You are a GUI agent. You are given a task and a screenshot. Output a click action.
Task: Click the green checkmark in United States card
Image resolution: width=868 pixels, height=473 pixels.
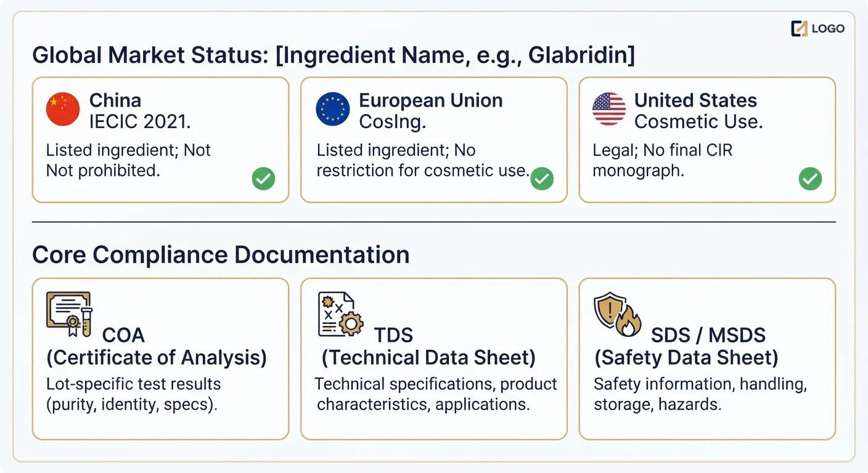click(810, 179)
